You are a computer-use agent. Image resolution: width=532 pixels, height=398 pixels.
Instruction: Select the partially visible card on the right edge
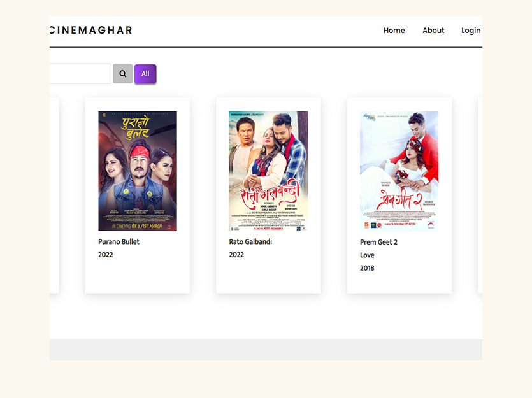(480, 195)
